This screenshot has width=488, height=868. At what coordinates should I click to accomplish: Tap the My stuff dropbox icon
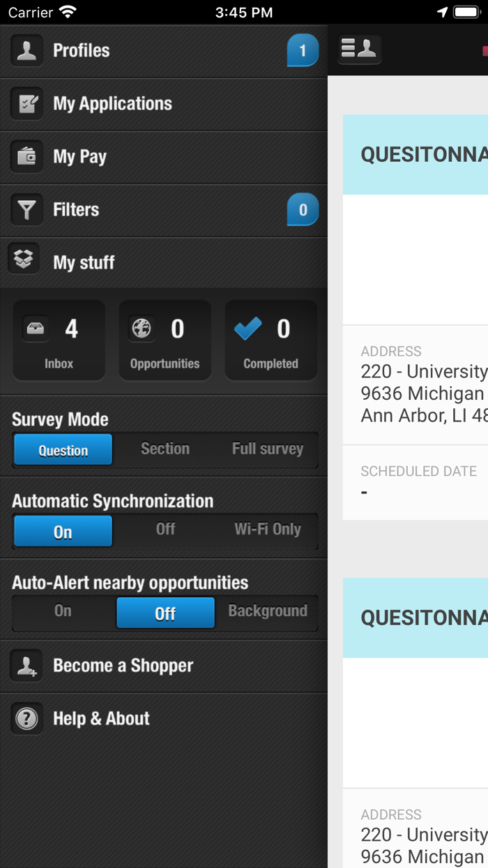coord(24,259)
